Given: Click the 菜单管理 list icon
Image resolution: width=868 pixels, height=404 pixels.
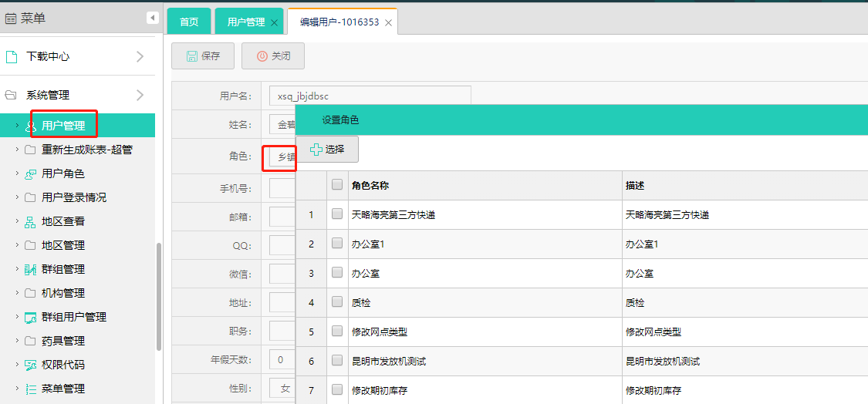Looking at the screenshot, I should tap(30, 389).
